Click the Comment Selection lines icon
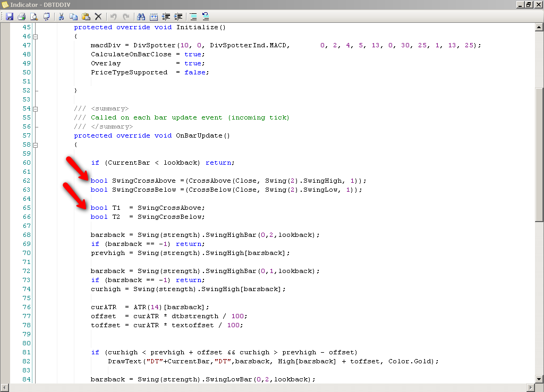 pyautogui.click(x=193, y=16)
